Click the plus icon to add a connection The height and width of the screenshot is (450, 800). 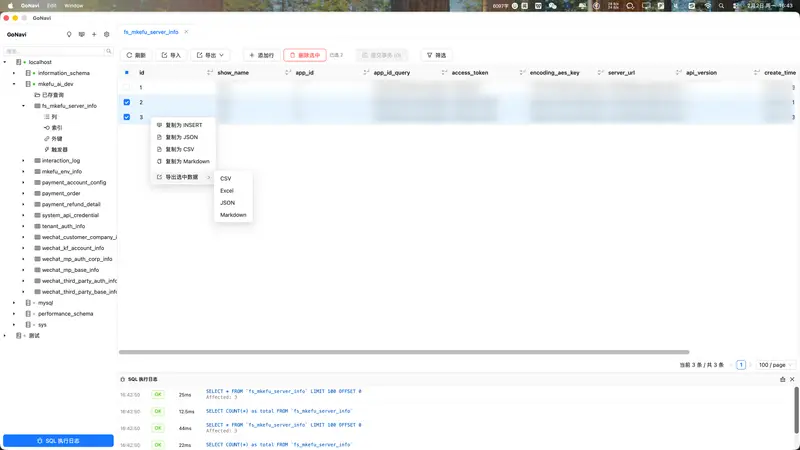click(94, 34)
